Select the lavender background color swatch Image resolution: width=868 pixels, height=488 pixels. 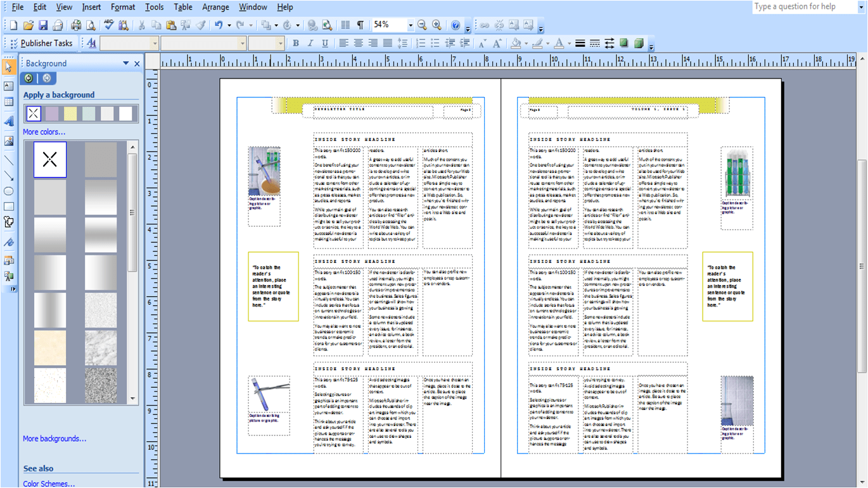[x=52, y=113]
